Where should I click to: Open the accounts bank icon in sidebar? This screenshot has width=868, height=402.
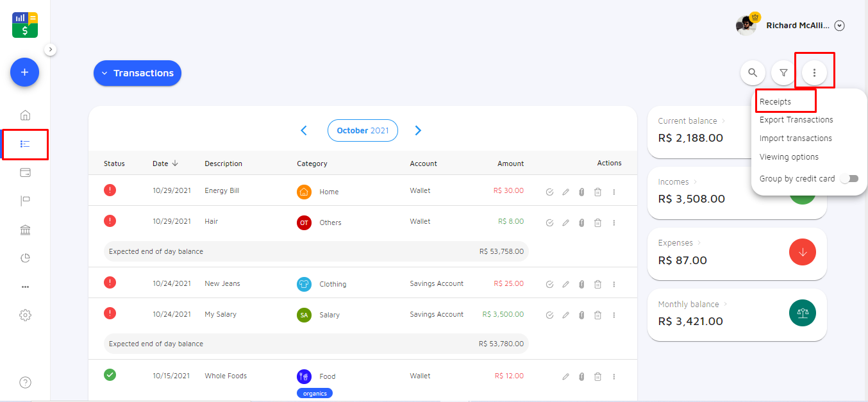tap(25, 230)
